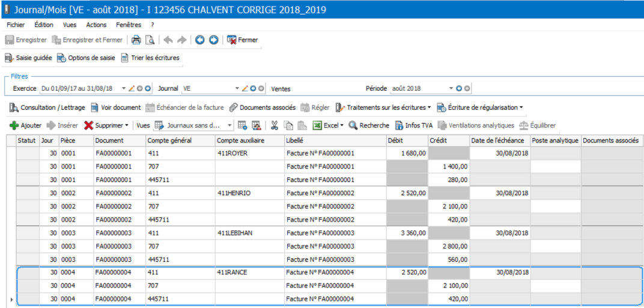
Task: Open the ? help menu
Action: [x=153, y=25]
